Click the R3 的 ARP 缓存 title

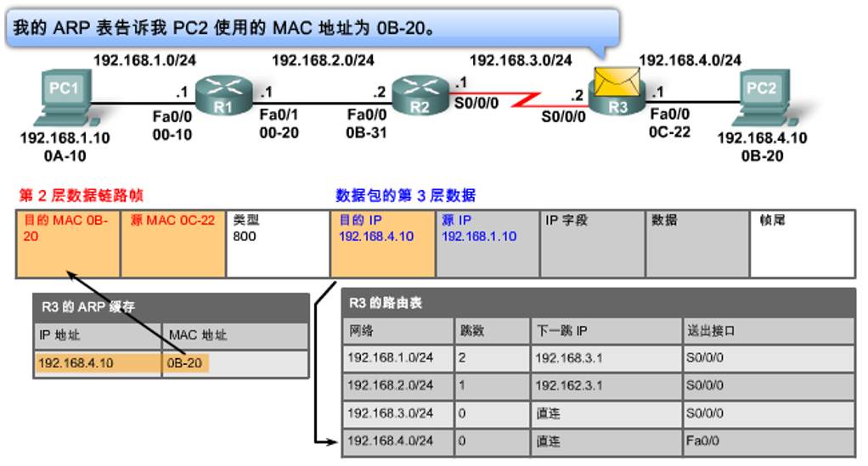[88, 306]
